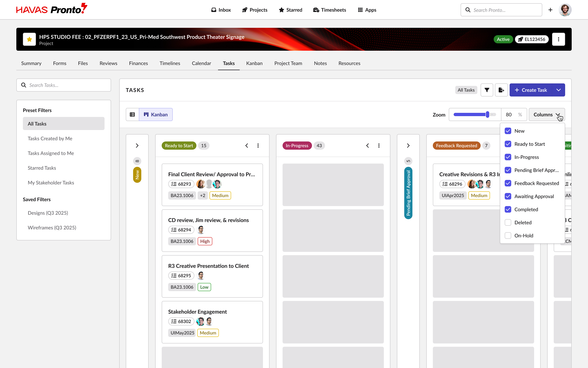Screen dimensions: 588x368
Task: Uncheck the New column checkbox
Action: [508, 131]
